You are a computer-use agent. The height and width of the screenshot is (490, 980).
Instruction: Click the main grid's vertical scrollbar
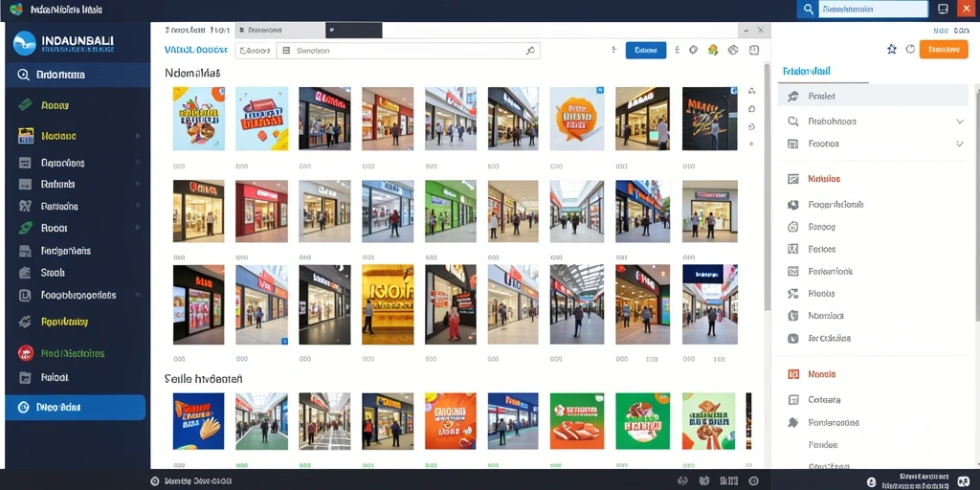pyautogui.click(x=767, y=188)
